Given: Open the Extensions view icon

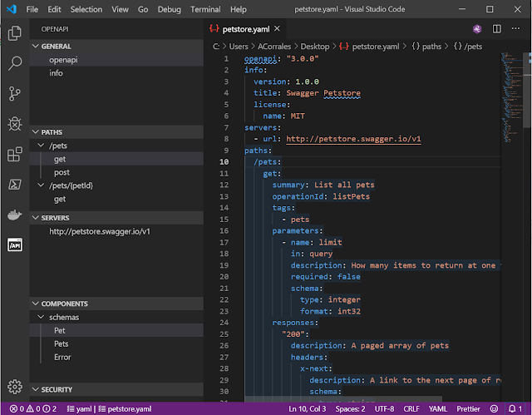Looking at the screenshot, I should click(14, 155).
